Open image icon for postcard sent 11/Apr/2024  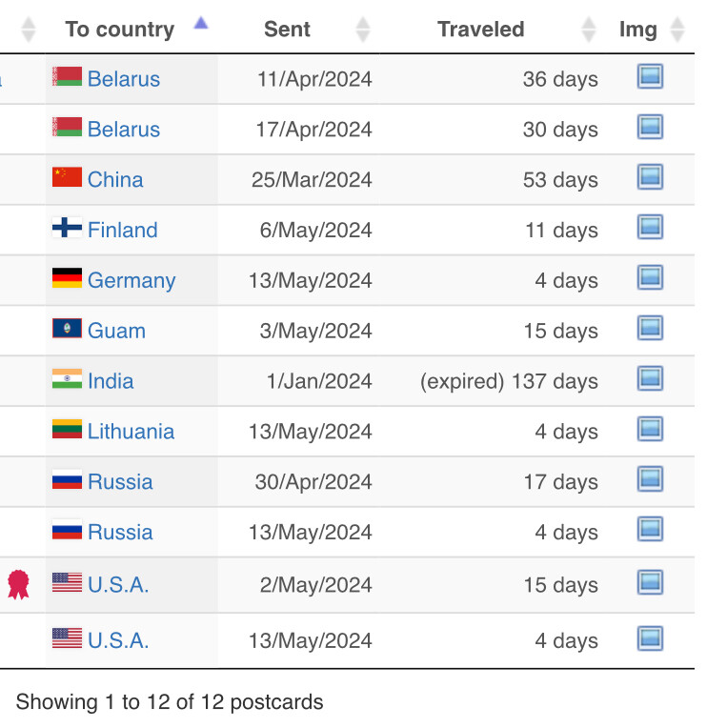[x=650, y=76]
